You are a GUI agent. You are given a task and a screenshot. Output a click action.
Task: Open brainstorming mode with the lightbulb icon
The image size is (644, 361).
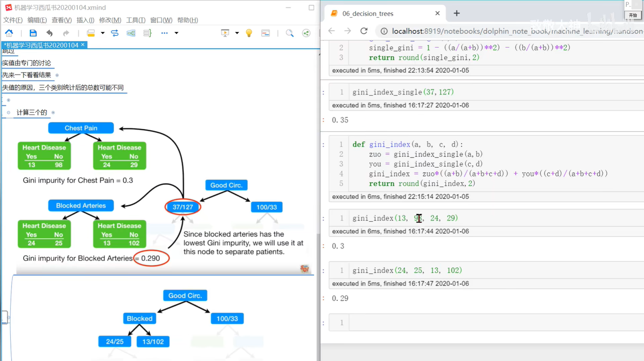pyautogui.click(x=249, y=33)
